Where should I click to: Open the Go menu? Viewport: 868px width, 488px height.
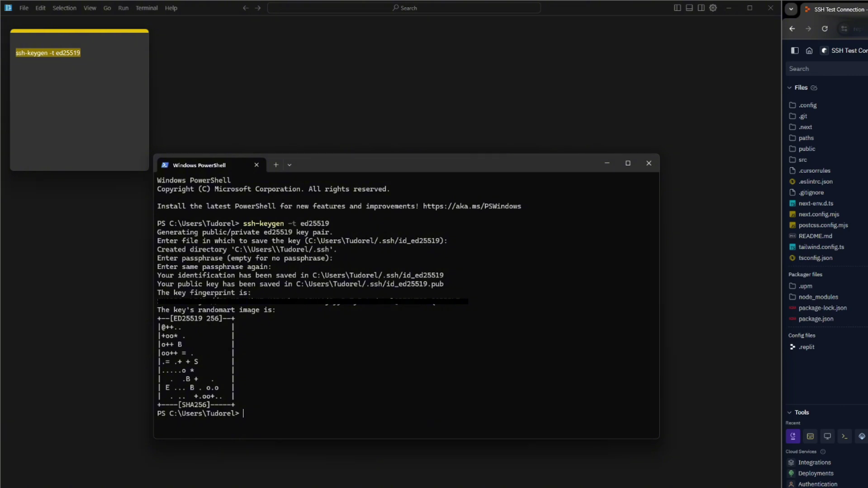(107, 8)
